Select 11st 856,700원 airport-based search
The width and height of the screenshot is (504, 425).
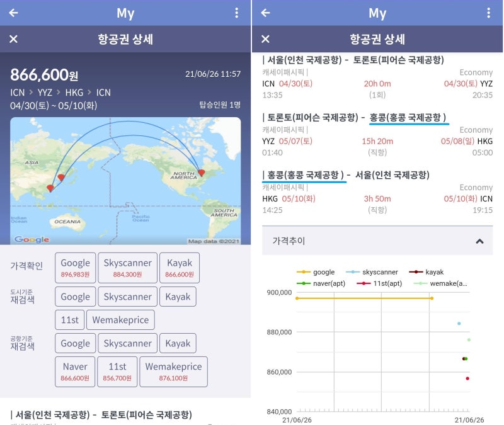click(x=117, y=371)
